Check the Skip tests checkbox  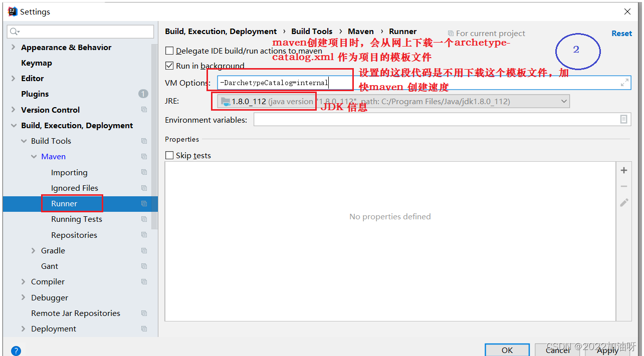click(169, 155)
